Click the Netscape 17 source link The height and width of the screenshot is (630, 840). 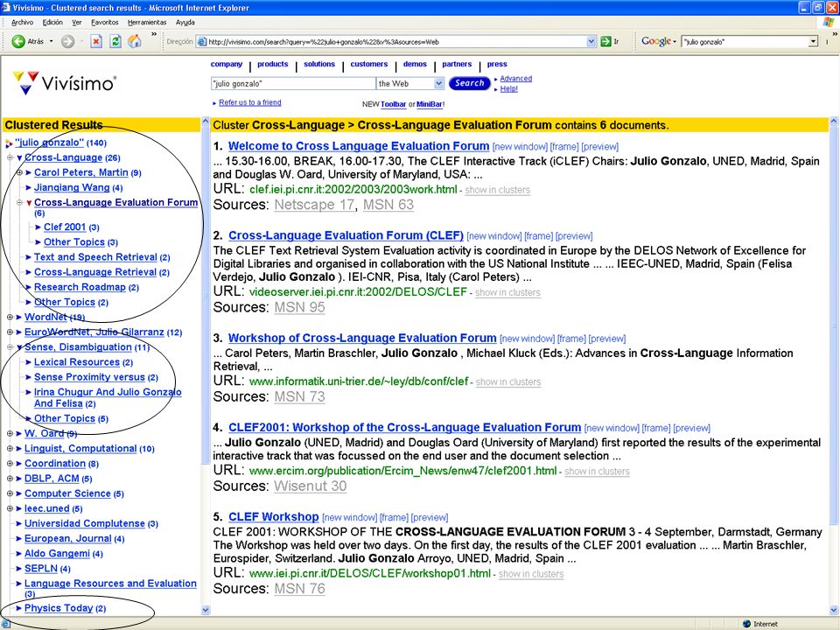tap(314, 205)
